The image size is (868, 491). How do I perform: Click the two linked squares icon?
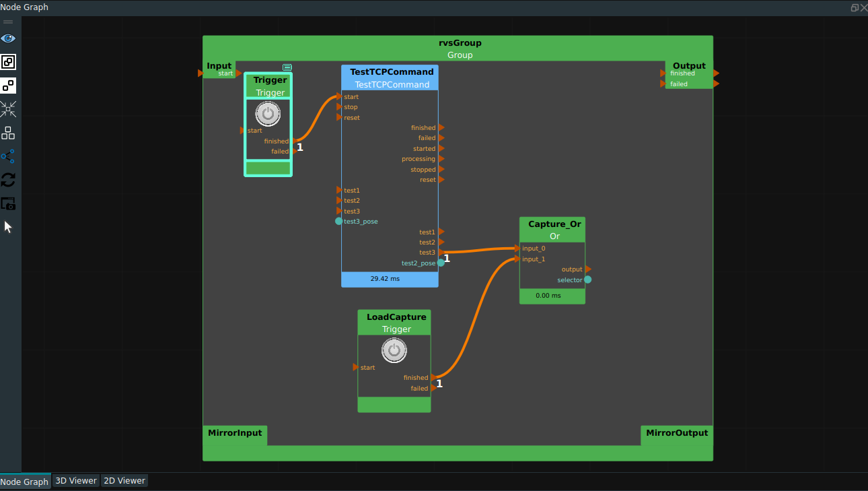(x=8, y=86)
